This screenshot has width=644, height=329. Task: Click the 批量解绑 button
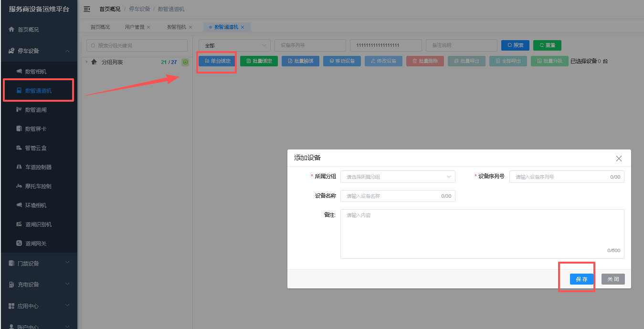coord(300,61)
